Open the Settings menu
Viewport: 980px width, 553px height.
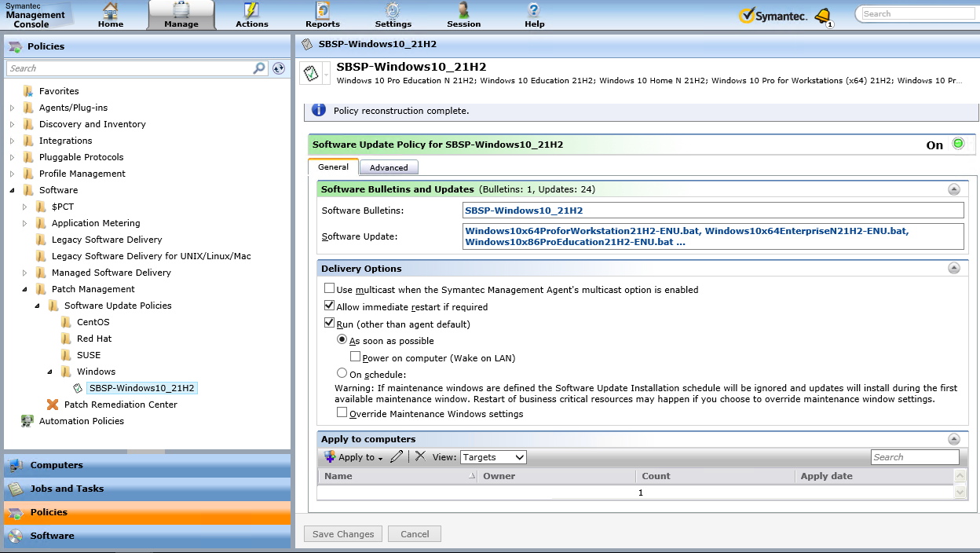[393, 15]
